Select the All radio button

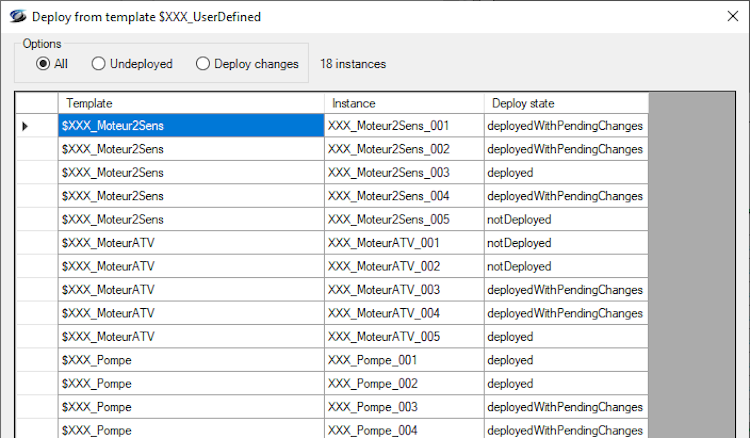[43, 64]
